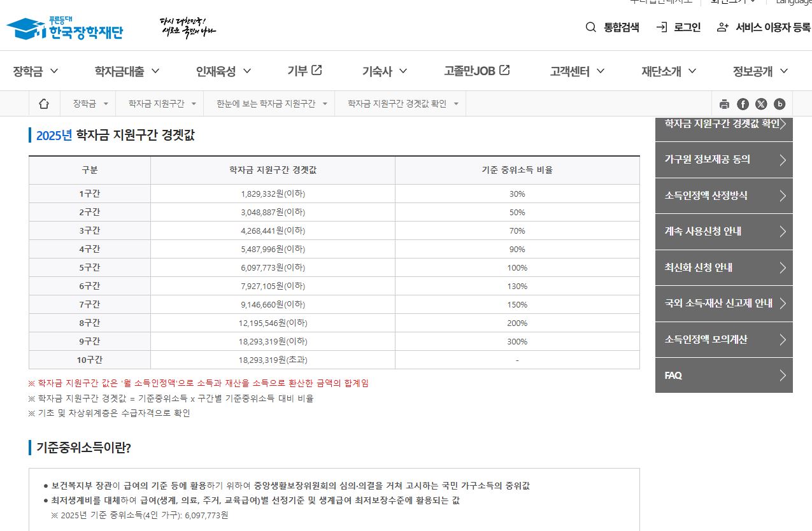Viewport: 812px width, 531px height.
Task: Open the 고졸만JOB external link
Action: click(x=477, y=71)
